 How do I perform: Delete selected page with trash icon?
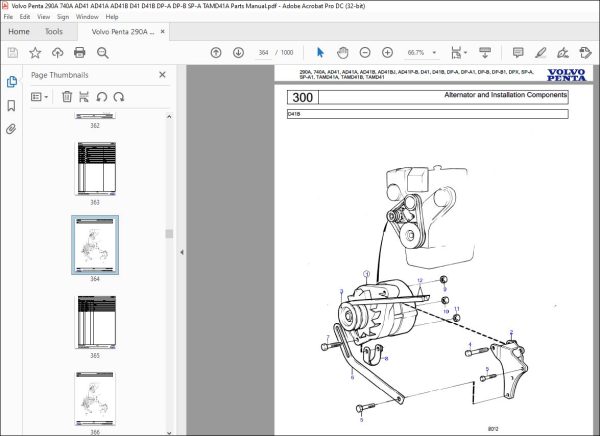click(x=67, y=97)
